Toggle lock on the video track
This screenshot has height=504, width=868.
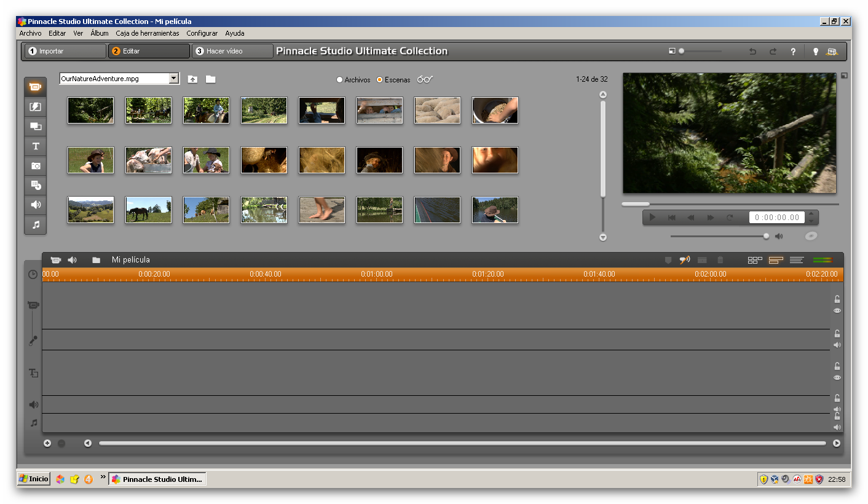coord(837,299)
